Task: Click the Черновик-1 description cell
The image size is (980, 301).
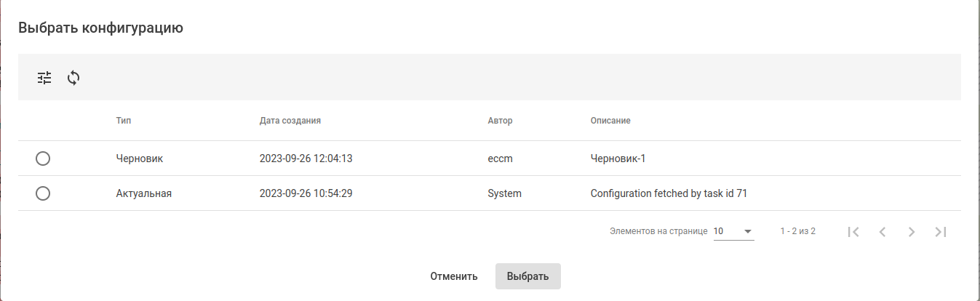Action: click(618, 158)
